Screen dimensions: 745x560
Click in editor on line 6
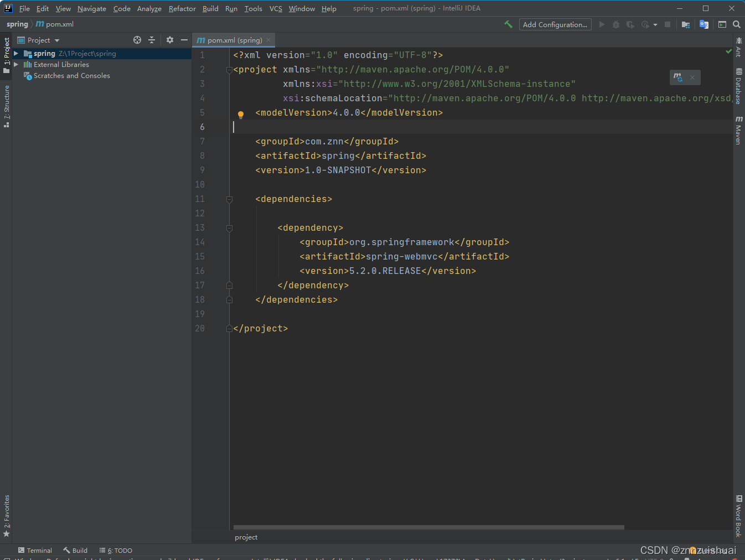tap(482, 127)
